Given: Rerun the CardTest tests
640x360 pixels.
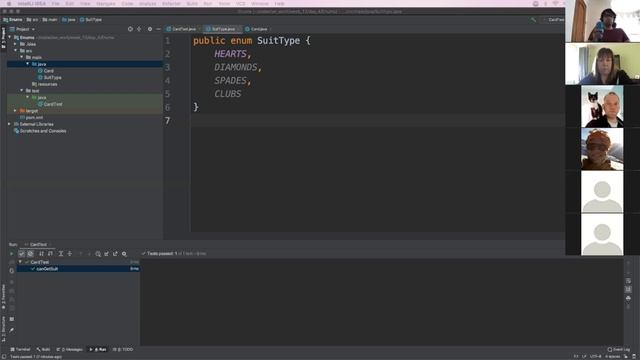Looking at the screenshot, I should coord(11,254).
